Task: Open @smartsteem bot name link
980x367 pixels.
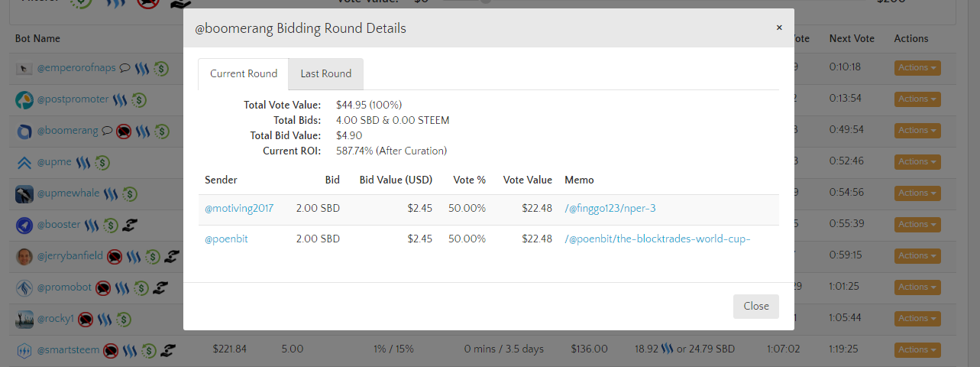Action: tap(69, 349)
